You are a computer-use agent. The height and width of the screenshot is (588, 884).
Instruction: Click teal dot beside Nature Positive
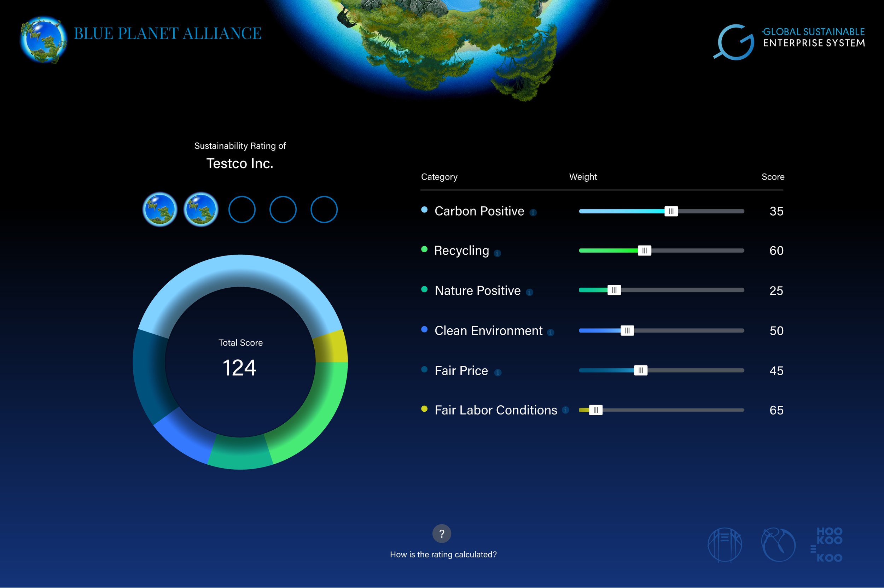tap(424, 289)
